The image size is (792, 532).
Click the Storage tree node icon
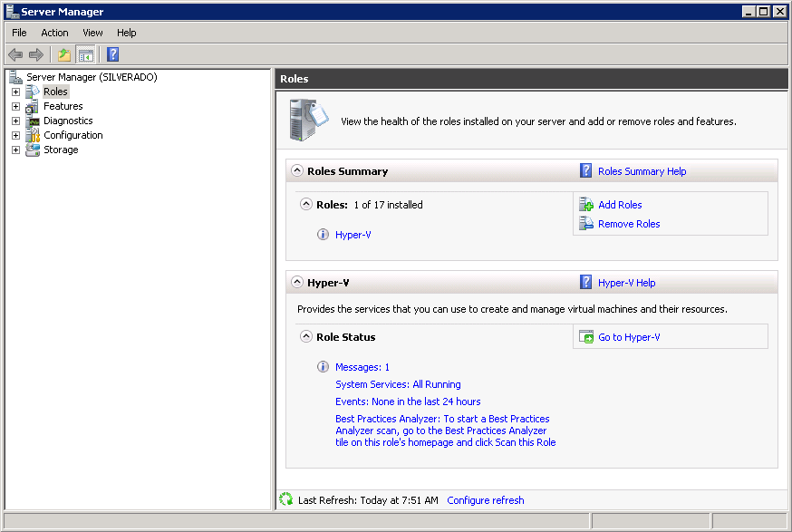pos(33,150)
